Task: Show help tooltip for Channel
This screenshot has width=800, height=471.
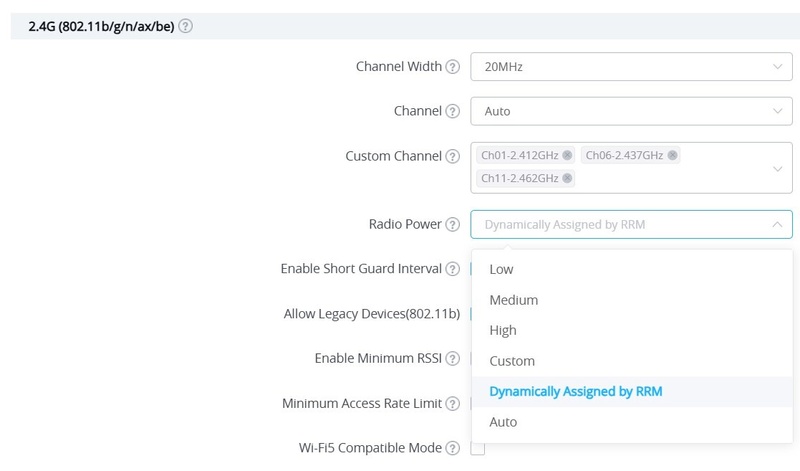Action: [453, 111]
